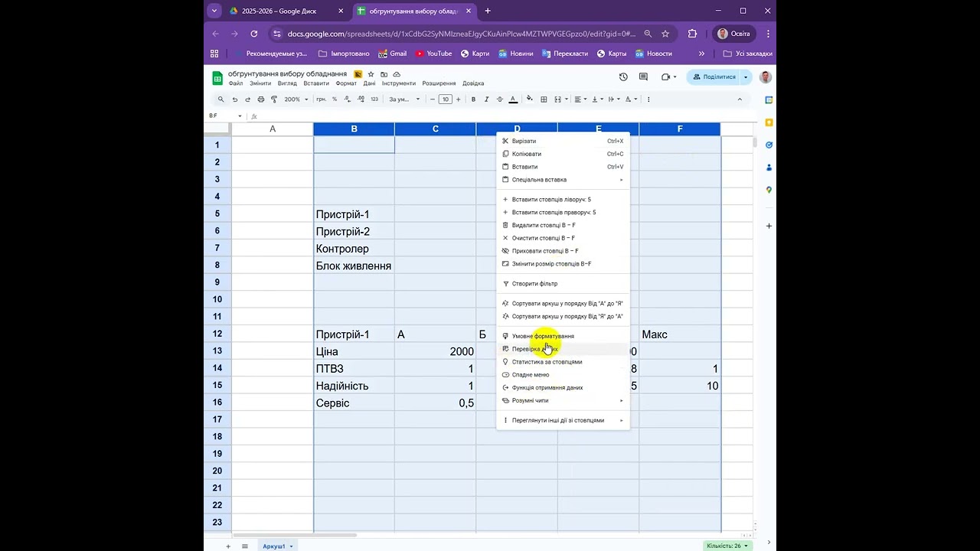Select Приховати стовпці B – F
This screenshot has width=980, height=551.
click(x=563, y=251)
